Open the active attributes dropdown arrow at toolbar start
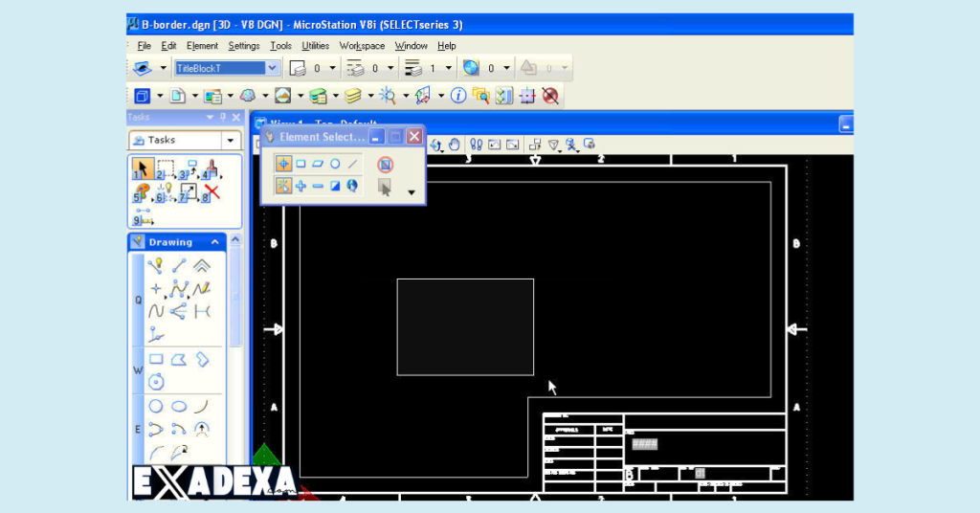This screenshot has height=513, width=980. (163, 68)
